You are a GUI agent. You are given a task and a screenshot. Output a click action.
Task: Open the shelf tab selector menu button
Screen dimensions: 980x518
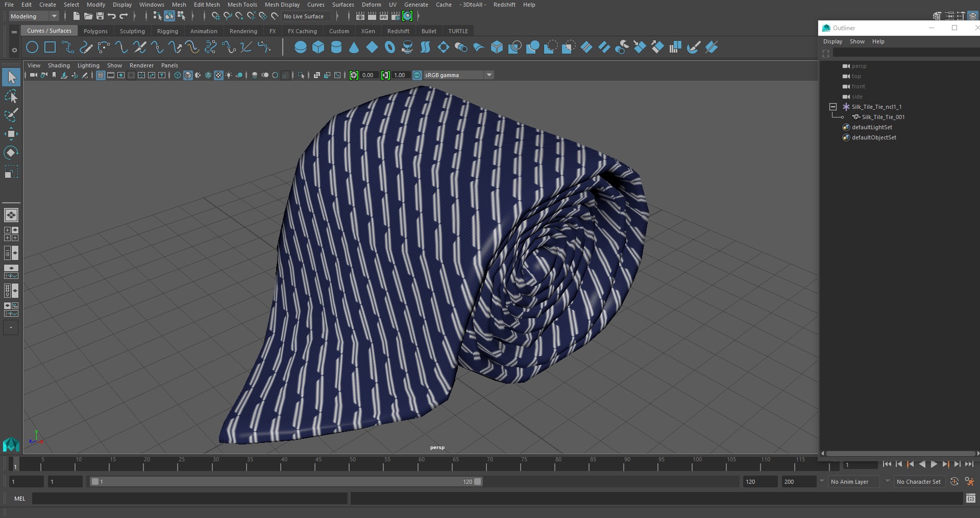coord(14,32)
